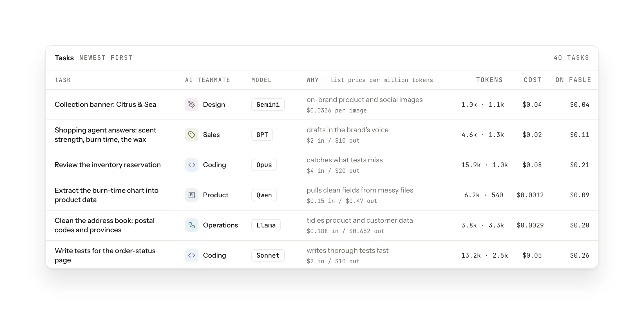Open task 'Shopping agent answers: scent strength'
Screen dimensions: 644x314
(105, 135)
